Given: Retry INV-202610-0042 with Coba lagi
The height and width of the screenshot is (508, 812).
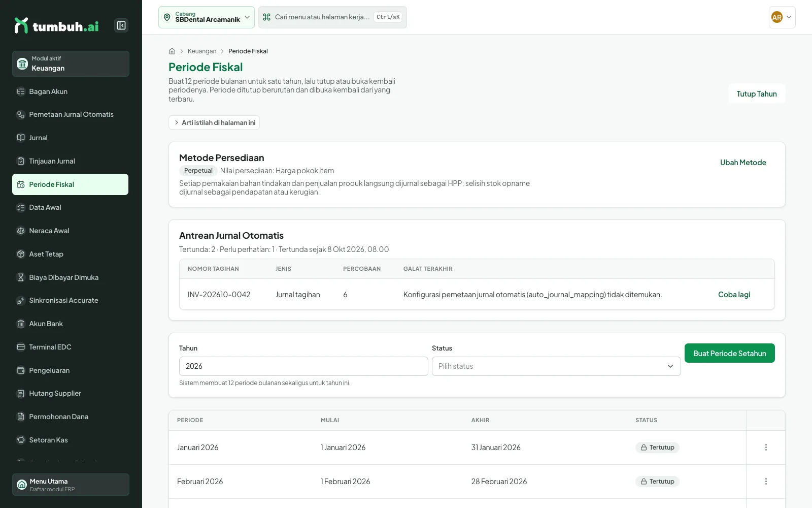Looking at the screenshot, I should (x=734, y=295).
